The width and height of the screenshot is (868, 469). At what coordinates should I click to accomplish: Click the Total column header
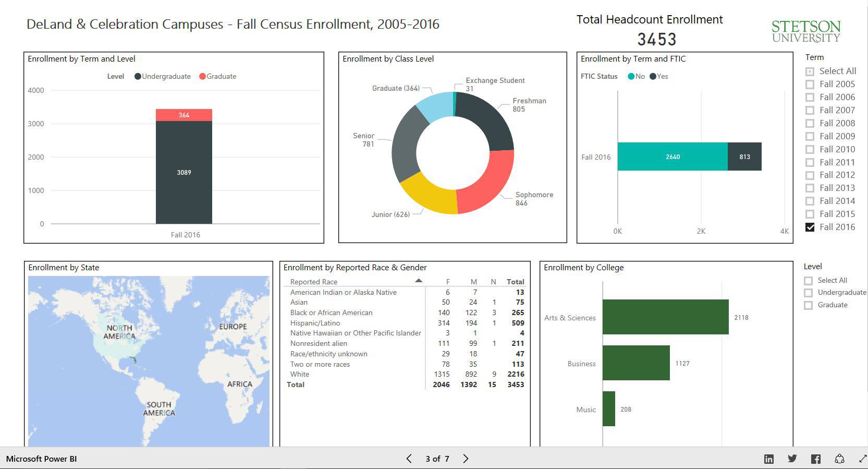pos(515,282)
